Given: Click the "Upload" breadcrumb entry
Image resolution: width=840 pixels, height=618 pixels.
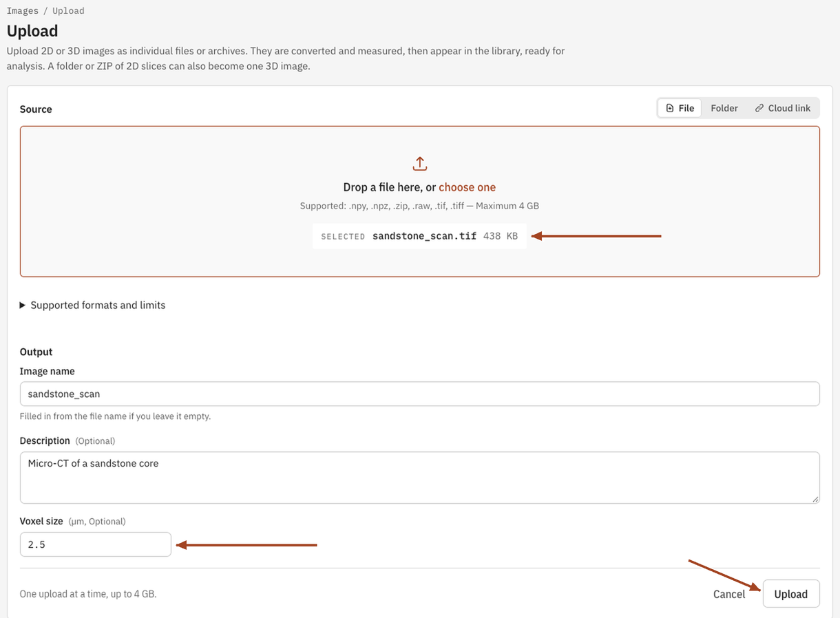Looking at the screenshot, I should (x=68, y=11).
